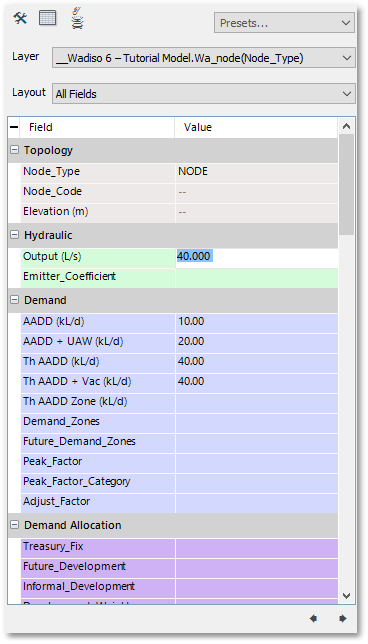Click the scrollbar up arrow
Viewport: 368px width, 644px height.
click(x=346, y=126)
